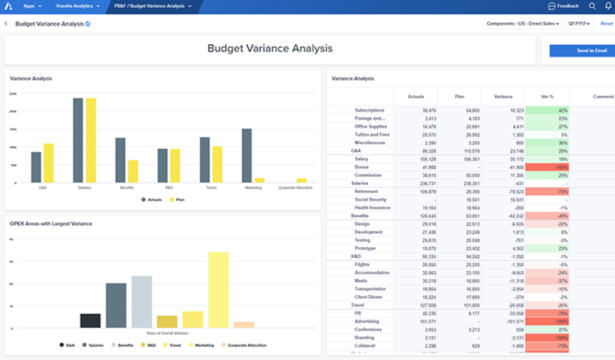The image size is (615, 360).
Task: Click the Marketing grey Actuals bar in chart
Action: (247, 156)
